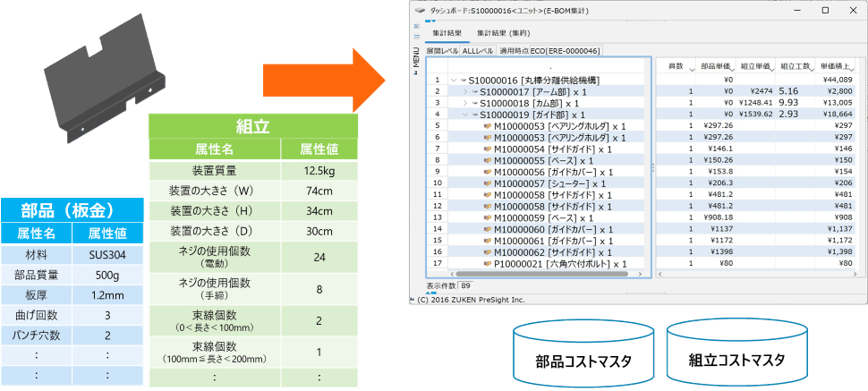
Task: Maximize the dashboard window
Action: pyautogui.click(x=826, y=10)
